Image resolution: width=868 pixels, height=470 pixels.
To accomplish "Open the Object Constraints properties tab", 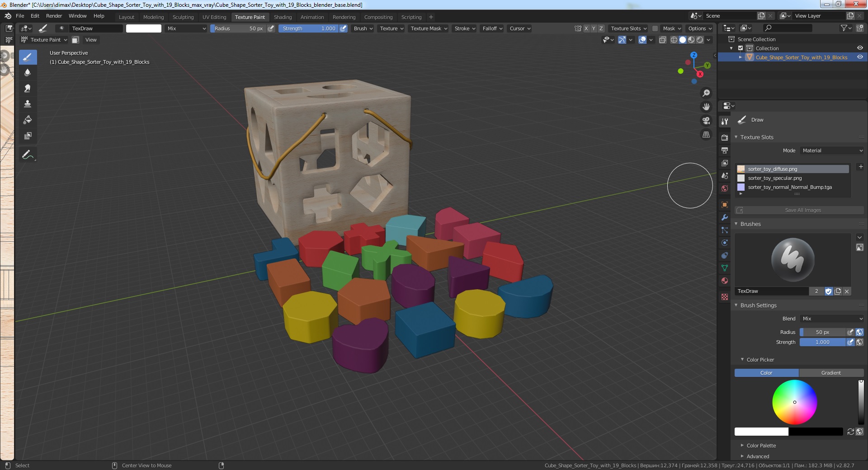I will coord(725,255).
